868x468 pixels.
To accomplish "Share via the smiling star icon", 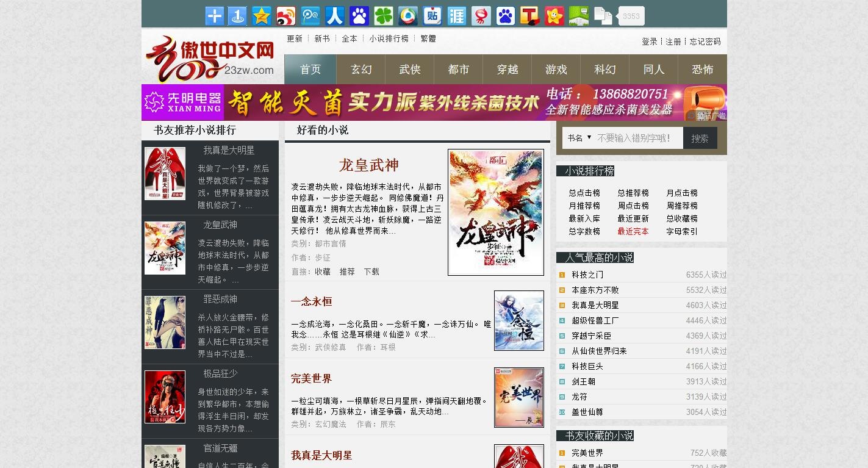I will pyautogui.click(x=554, y=16).
